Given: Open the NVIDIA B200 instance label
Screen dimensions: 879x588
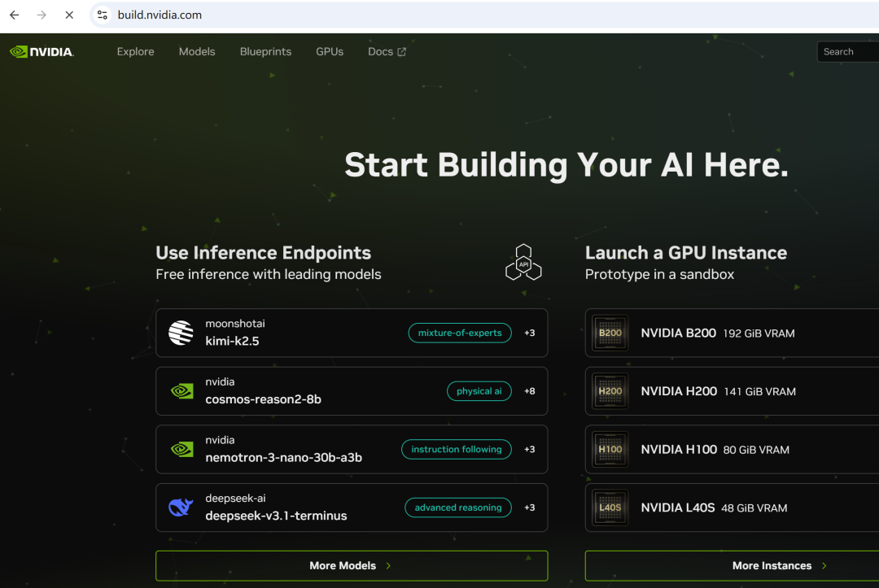Looking at the screenshot, I should (678, 333).
